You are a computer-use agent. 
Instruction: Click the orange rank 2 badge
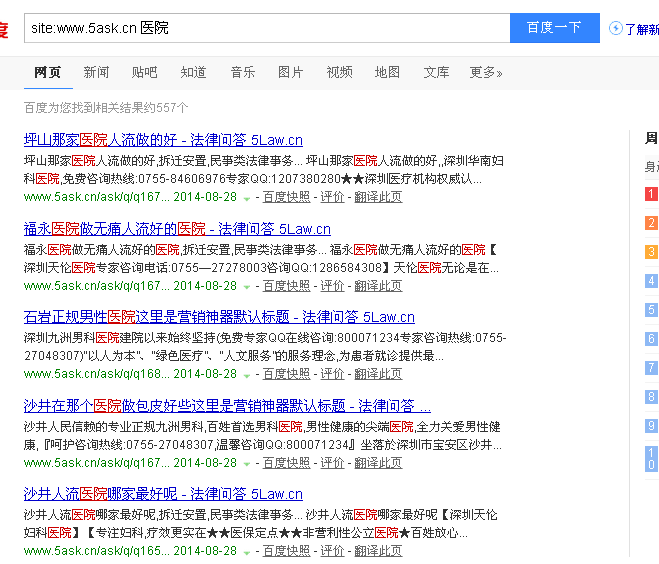(651, 223)
